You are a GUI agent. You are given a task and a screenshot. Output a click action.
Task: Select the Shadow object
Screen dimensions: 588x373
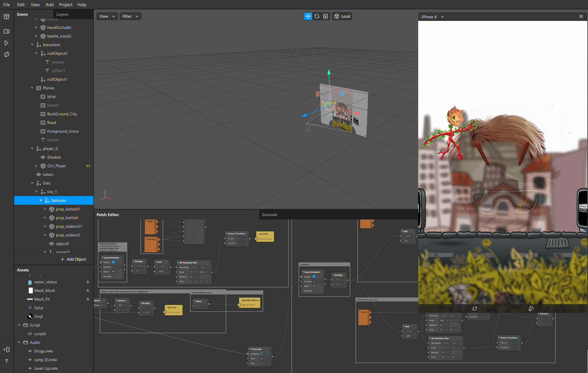[x=54, y=157]
